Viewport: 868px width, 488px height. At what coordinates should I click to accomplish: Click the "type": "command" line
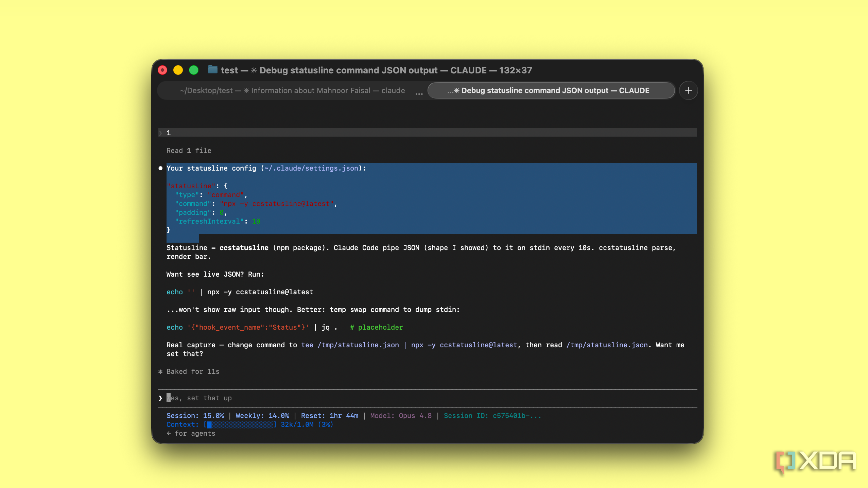click(211, 195)
